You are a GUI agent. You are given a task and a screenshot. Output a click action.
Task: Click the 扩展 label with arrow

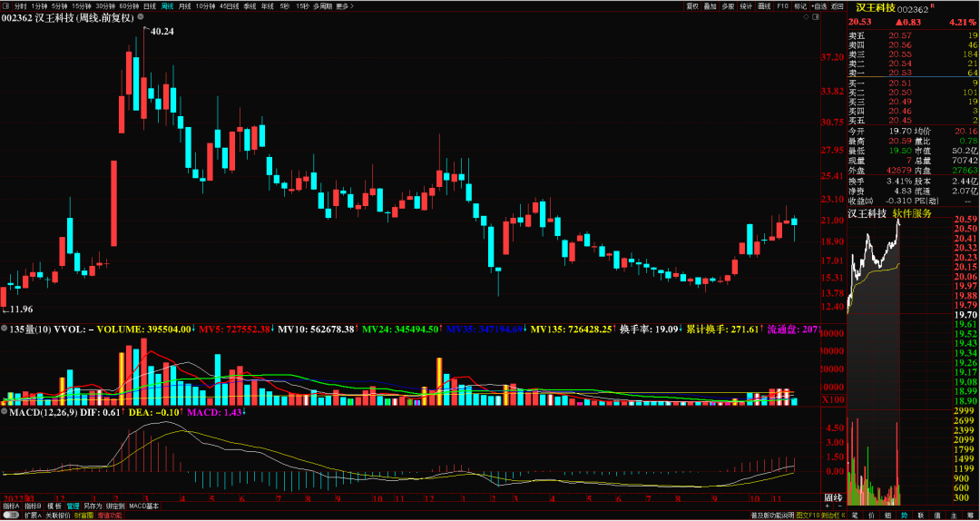33,516
